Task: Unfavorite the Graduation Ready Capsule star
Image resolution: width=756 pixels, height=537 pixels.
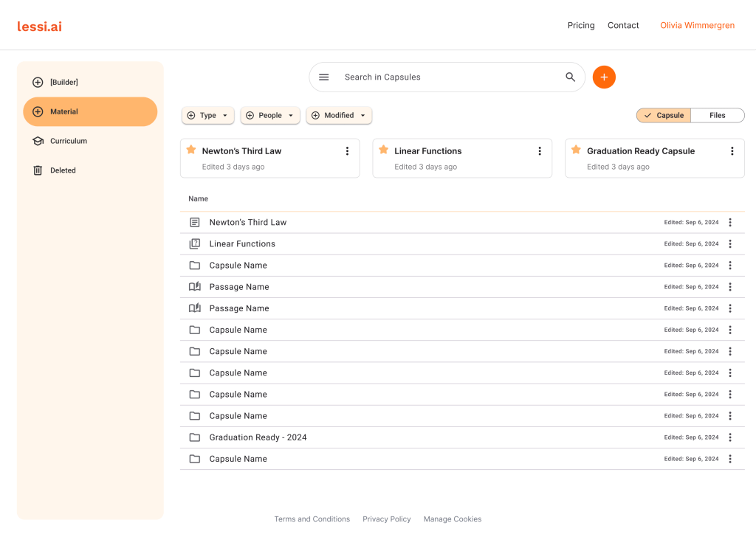Action: click(x=576, y=150)
